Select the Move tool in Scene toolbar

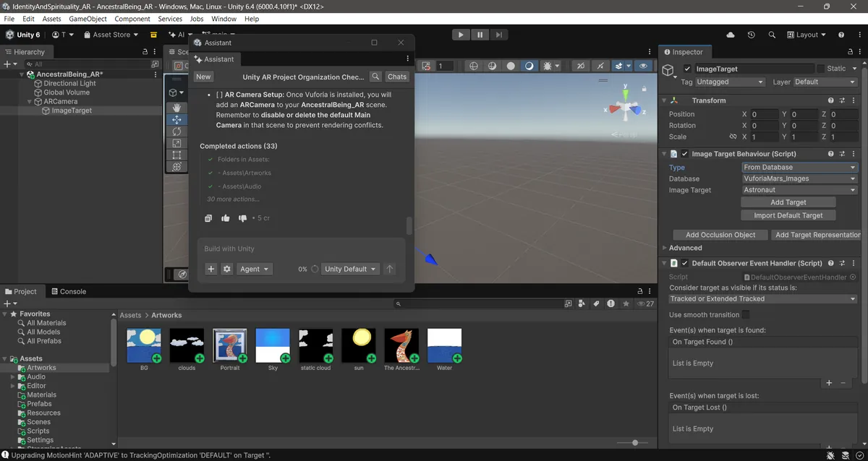[177, 120]
